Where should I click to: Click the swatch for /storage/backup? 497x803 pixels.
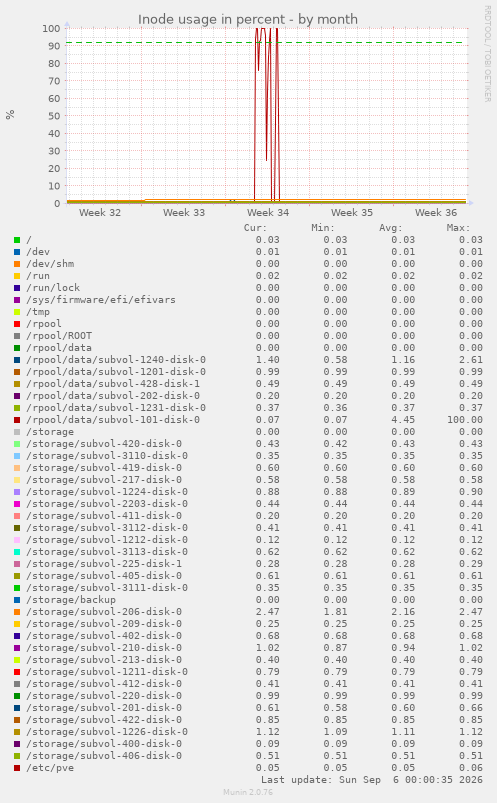click(x=17, y=600)
